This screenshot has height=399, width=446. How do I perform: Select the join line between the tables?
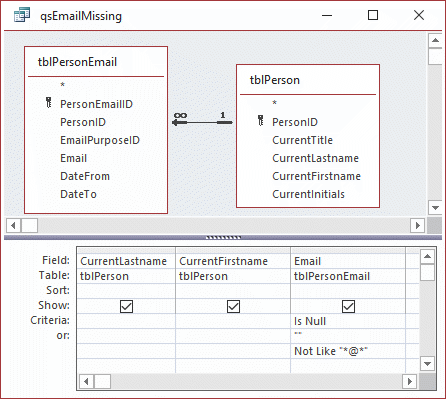[202, 122]
